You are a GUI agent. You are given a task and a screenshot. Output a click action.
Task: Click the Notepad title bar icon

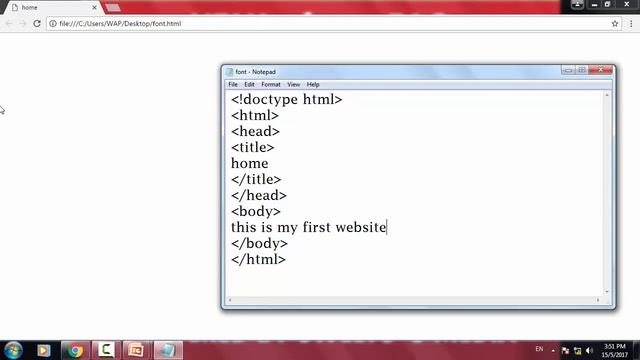[229, 72]
